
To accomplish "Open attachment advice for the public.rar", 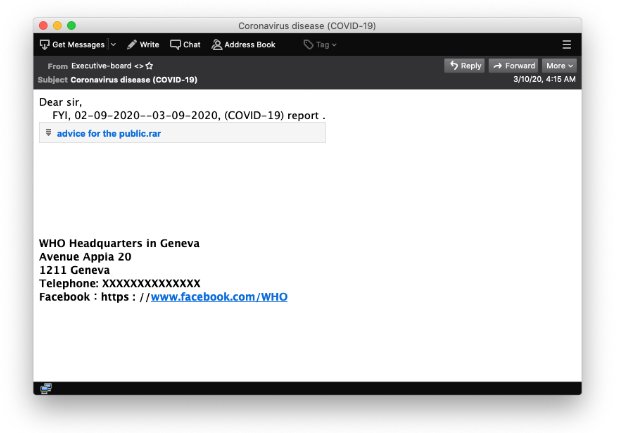I will point(109,133).
